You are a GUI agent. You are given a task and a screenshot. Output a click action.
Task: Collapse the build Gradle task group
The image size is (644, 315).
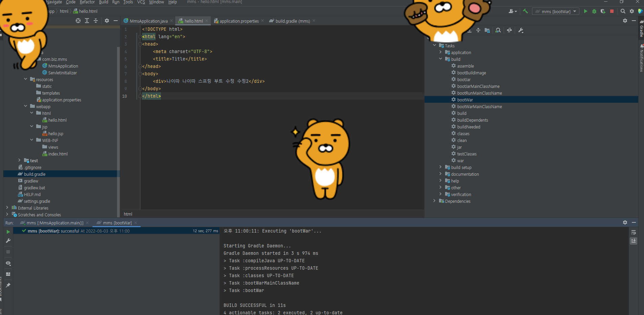click(x=440, y=59)
